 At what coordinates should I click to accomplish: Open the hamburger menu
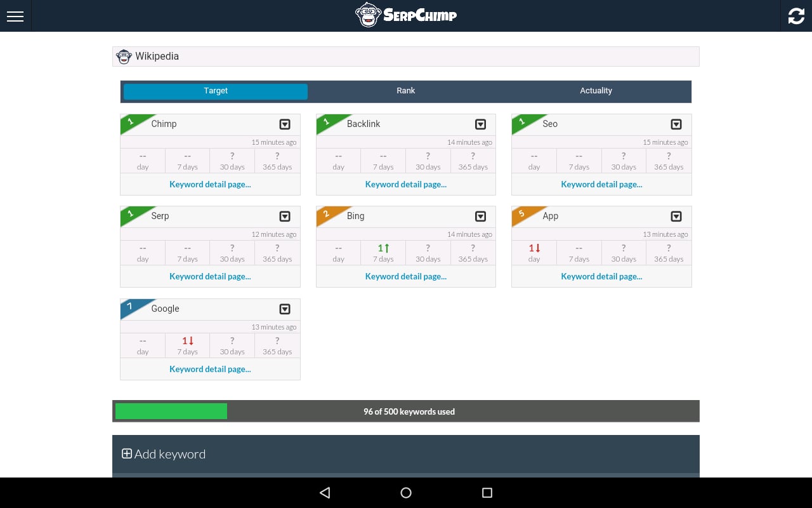tap(15, 16)
